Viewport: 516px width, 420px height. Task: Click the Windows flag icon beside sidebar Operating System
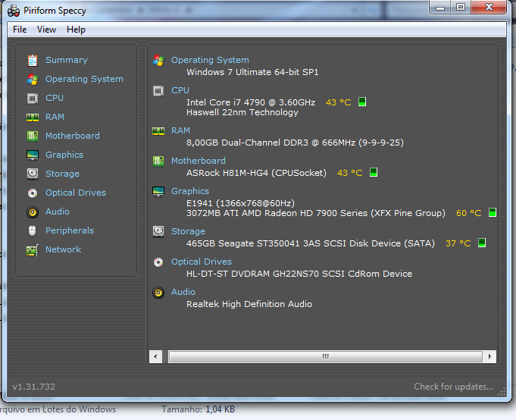click(x=33, y=80)
